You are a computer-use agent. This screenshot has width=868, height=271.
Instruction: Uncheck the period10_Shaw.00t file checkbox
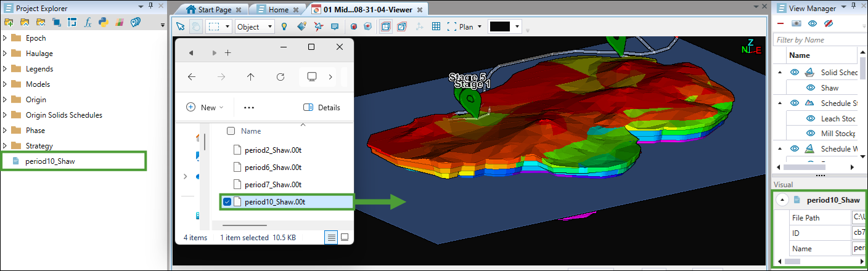click(227, 202)
